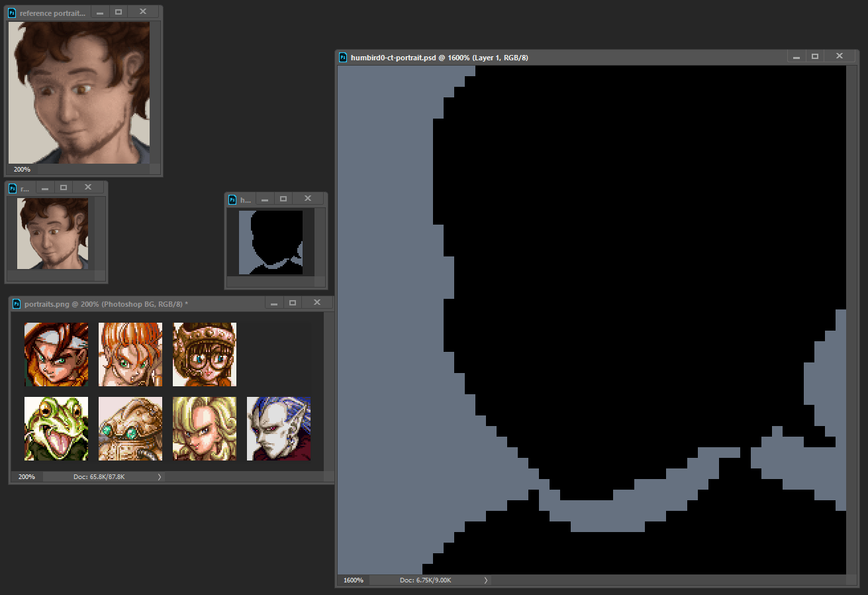The image size is (868, 595).
Task: Click the 1600% zoom level field
Action: pyautogui.click(x=353, y=580)
